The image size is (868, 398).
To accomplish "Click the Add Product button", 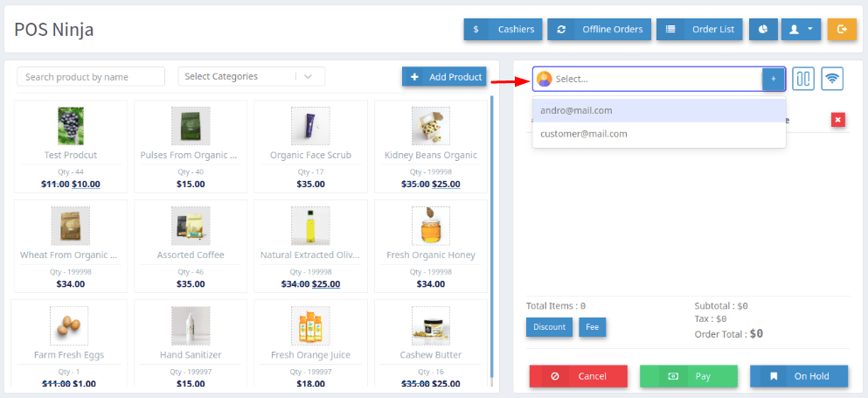I will pyautogui.click(x=444, y=77).
